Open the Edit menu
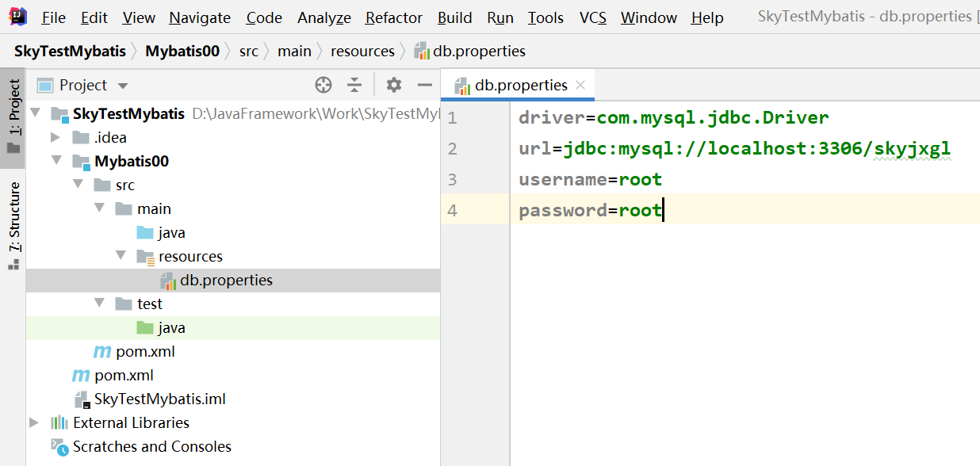 click(94, 17)
